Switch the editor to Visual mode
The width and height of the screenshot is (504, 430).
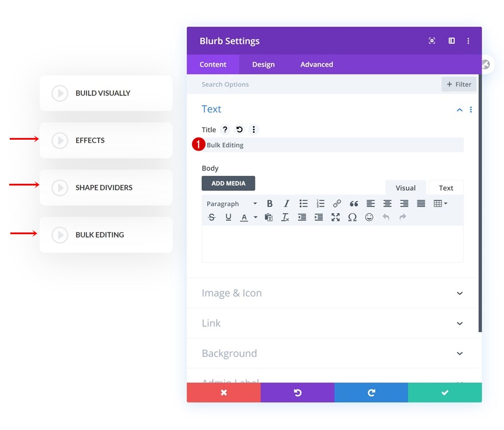point(405,188)
